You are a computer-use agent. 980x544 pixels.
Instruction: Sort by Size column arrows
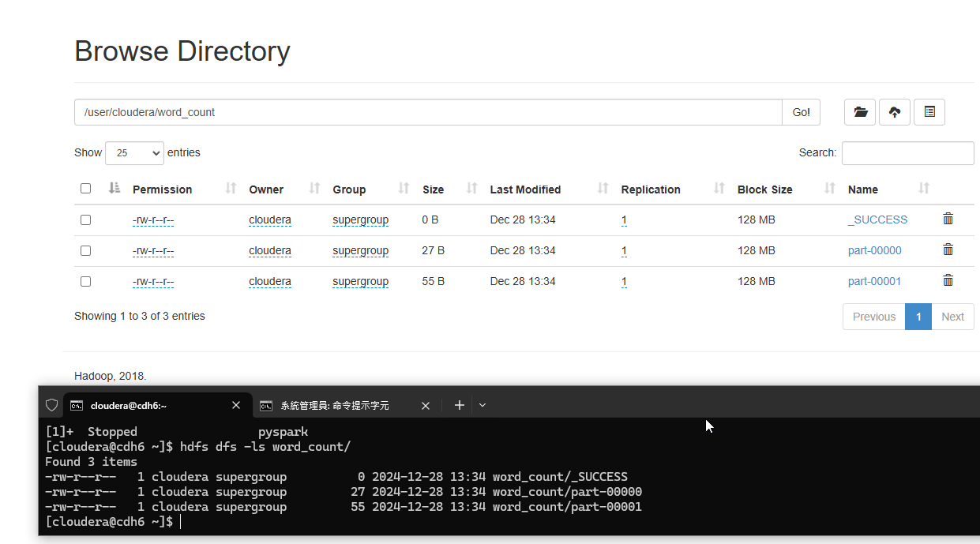(472, 188)
